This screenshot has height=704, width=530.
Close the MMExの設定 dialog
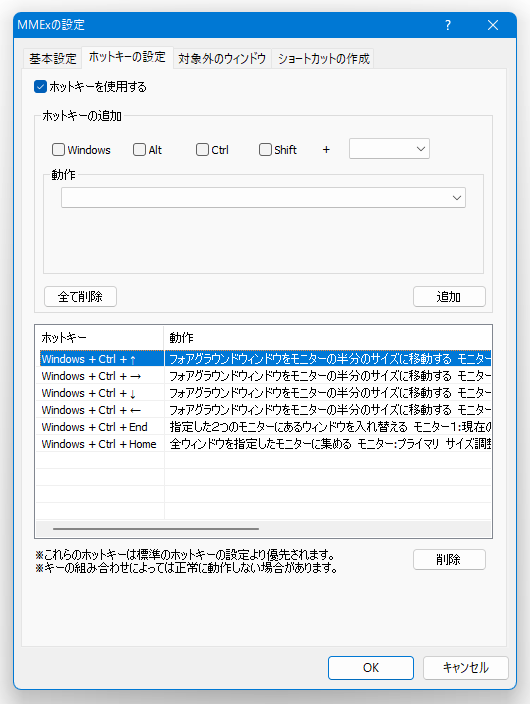[493, 25]
